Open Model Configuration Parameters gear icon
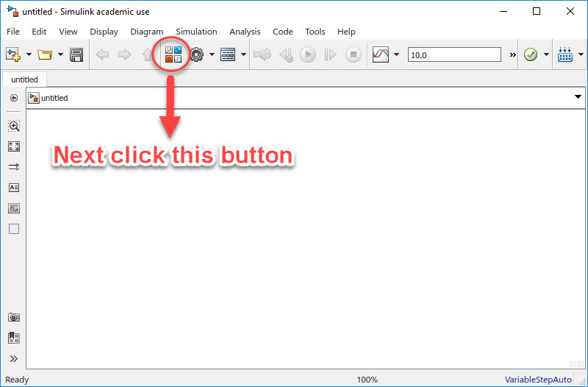Viewport: 588px width, 387px height. (196, 54)
